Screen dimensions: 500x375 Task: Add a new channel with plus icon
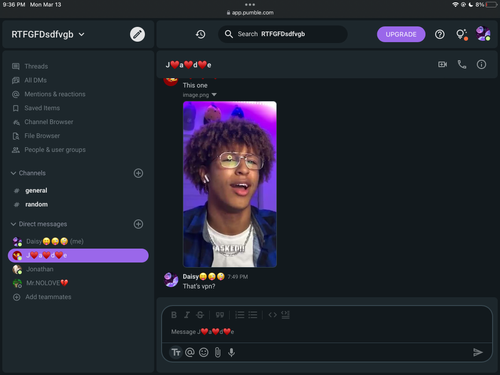138,173
